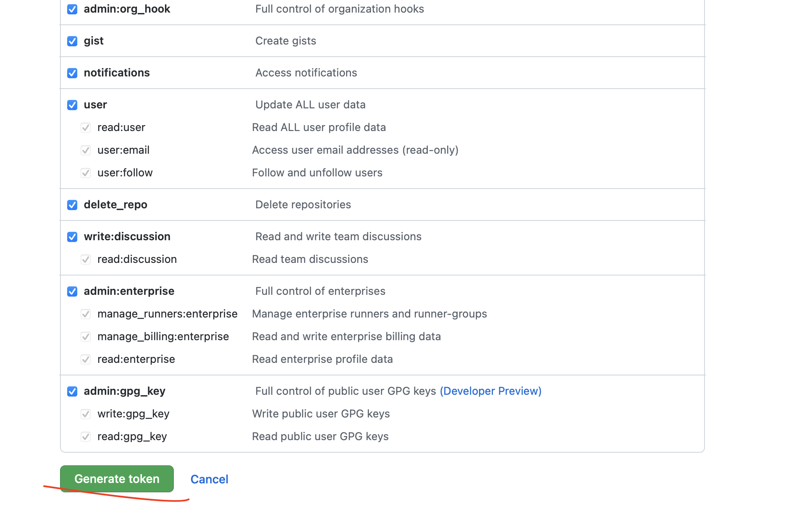Image resolution: width=812 pixels, height=530 pixels.
Task: Toggle the manage_runners:enterprise checkbox
Action: tap(86, 314)
